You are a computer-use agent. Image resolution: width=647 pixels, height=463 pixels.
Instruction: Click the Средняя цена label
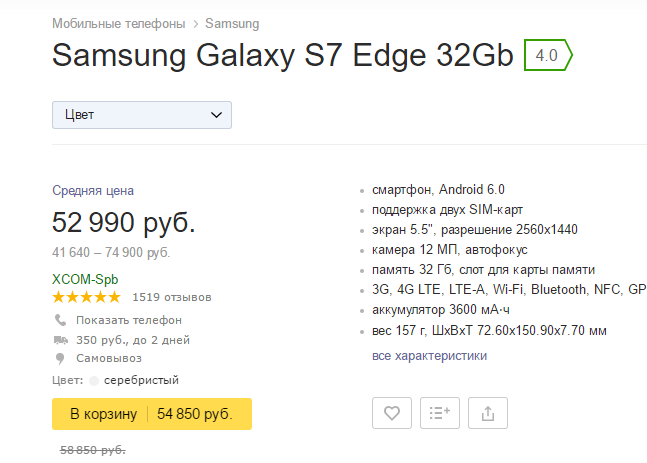coord(93,190)
